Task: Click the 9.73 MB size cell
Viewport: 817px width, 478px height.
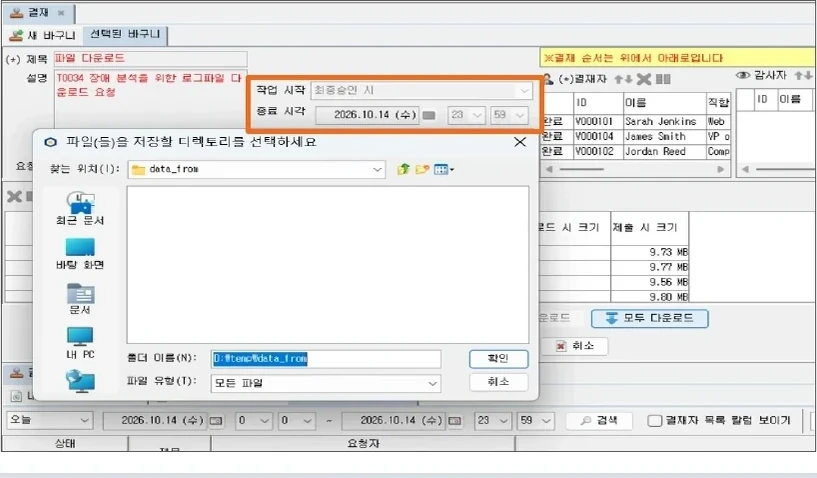Action: (x=650, y=252)
